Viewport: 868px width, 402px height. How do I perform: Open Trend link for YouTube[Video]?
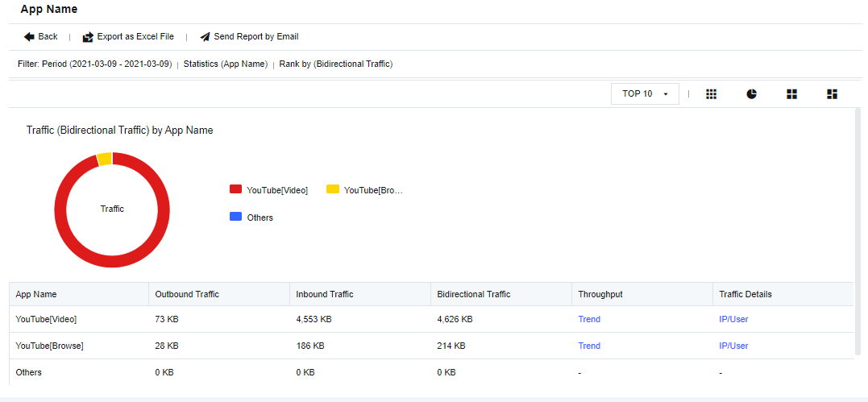click(x=589, y=319)
